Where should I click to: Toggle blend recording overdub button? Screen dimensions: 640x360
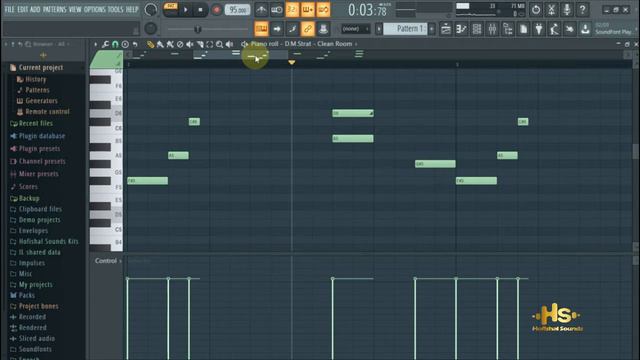click(x=308, y=9)
